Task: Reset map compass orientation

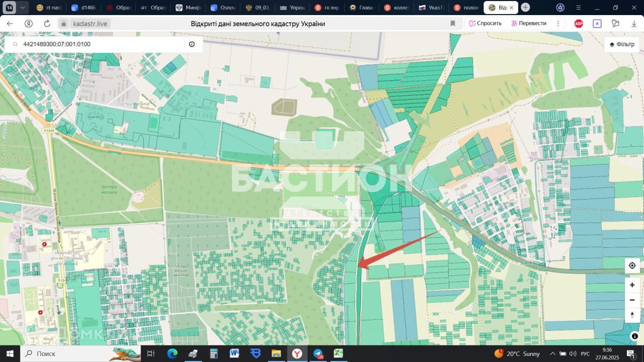Action: 632,314
